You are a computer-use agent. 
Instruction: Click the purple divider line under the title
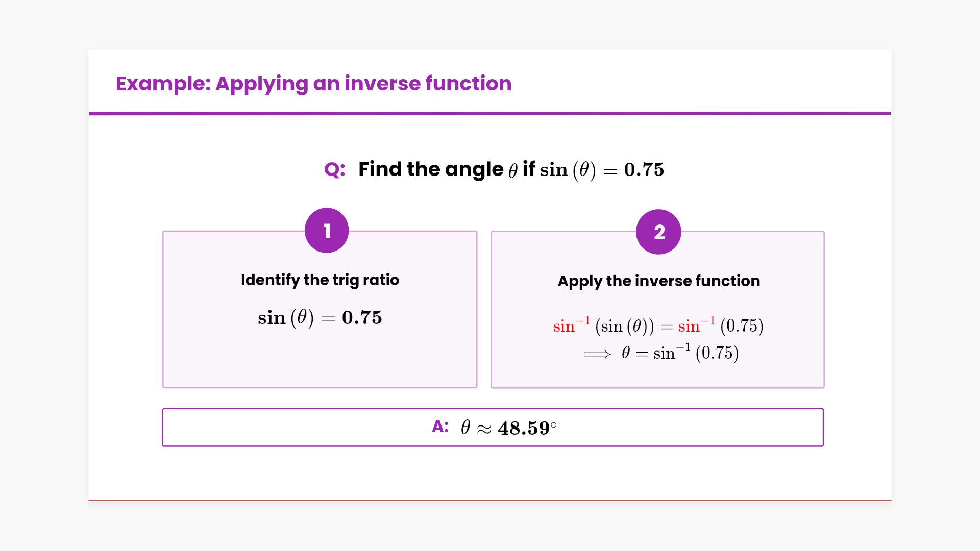490,113
